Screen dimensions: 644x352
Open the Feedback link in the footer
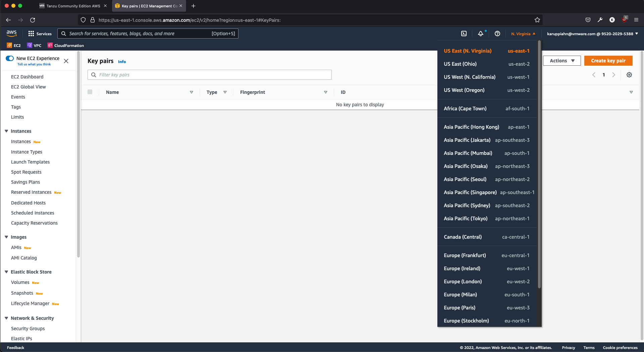(16, 348)
